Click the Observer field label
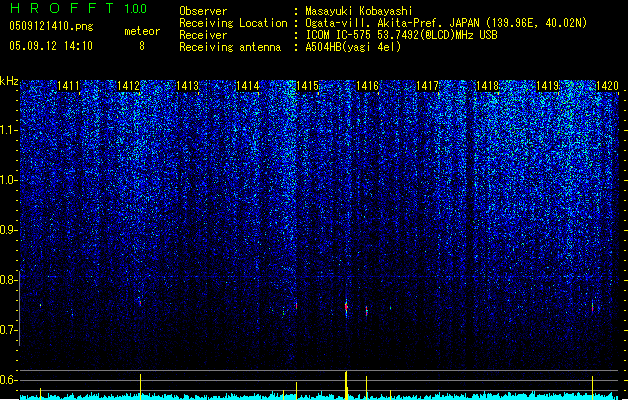This screenshot has width=629, height=400. point(203,11)
